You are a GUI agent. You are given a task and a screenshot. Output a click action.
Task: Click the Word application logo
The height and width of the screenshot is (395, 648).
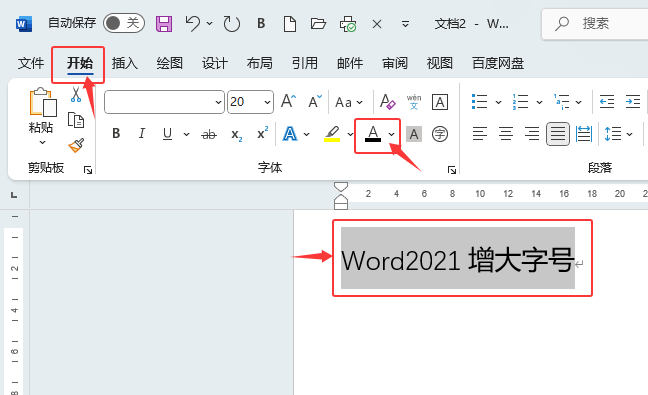tap(24, 24)
